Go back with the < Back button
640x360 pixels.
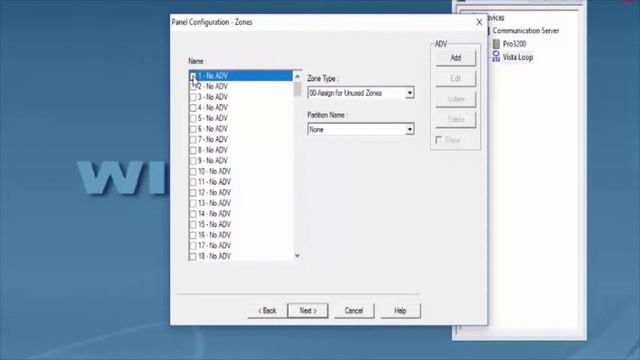click(267, 311)
